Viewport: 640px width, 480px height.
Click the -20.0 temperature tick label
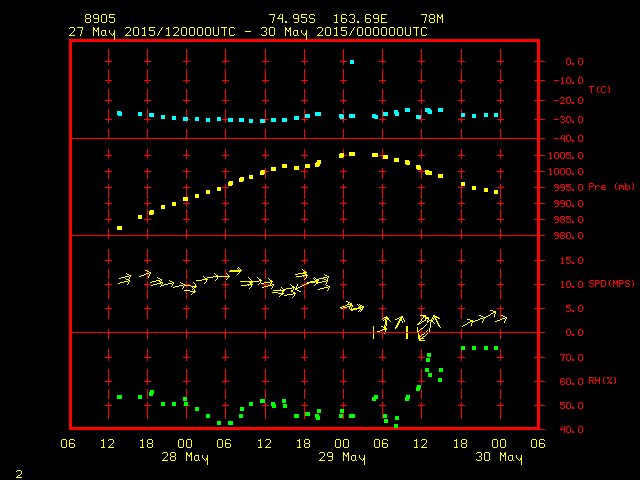tap(569, 101)
